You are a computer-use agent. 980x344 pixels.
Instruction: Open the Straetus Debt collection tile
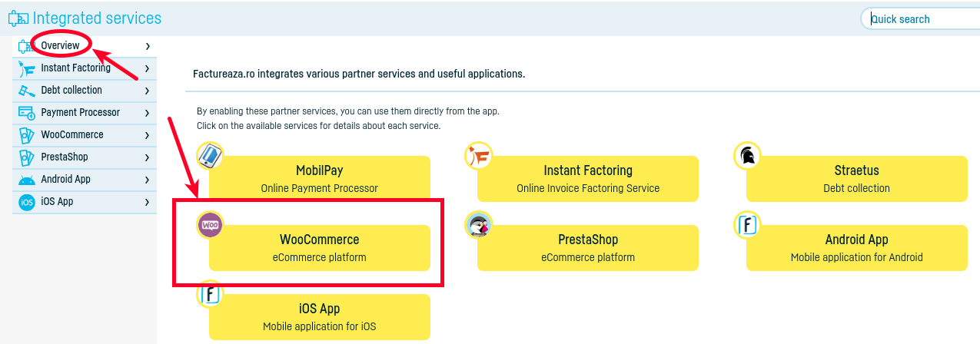(856, 179)
